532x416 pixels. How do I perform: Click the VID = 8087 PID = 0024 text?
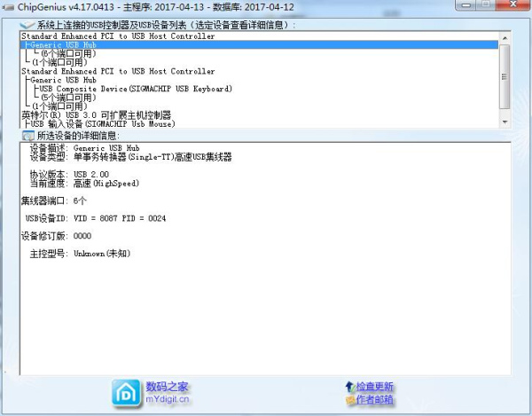tap(121, 217)
